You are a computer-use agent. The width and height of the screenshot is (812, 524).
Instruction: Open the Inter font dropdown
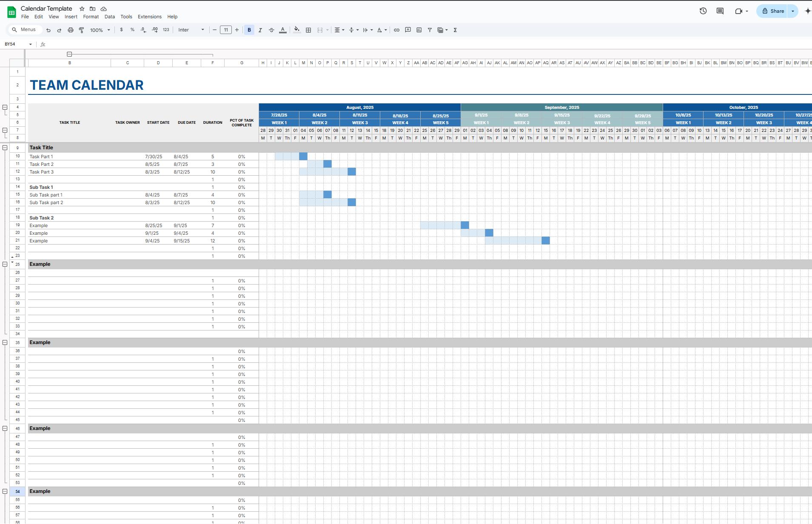click(x=191, y=30)
